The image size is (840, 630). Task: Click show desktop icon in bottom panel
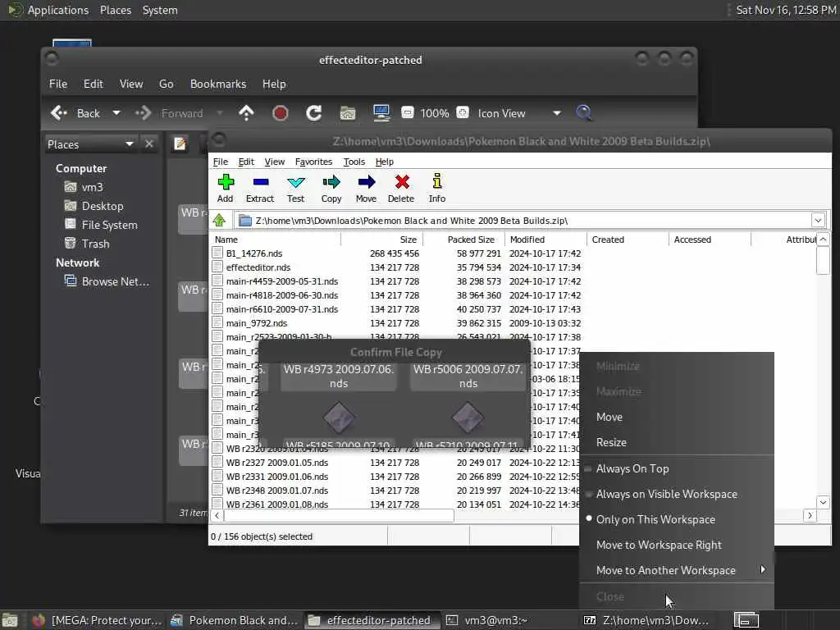tap(10, 620)
